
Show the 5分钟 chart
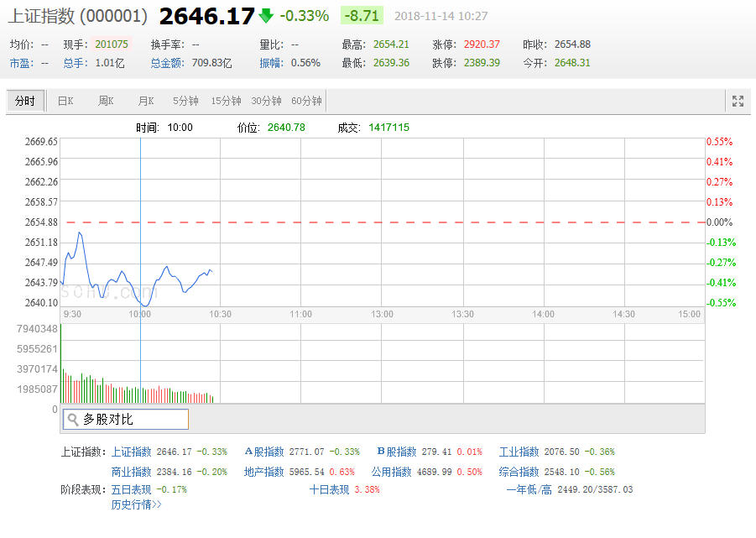pos(185,102)
